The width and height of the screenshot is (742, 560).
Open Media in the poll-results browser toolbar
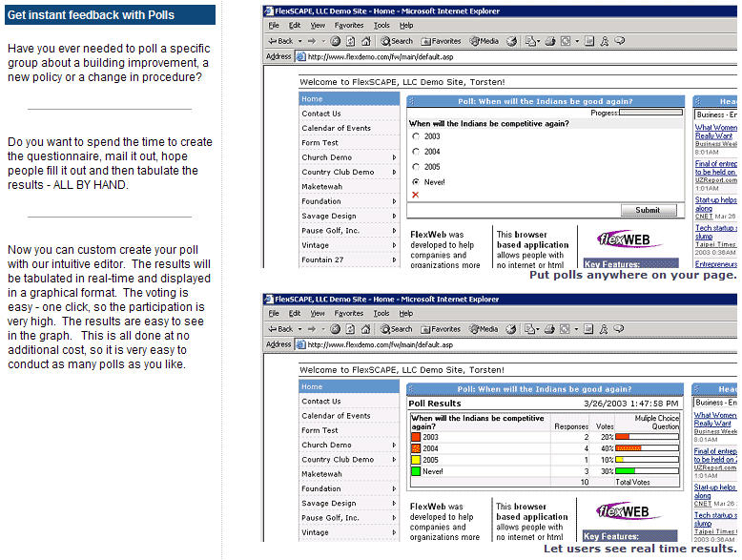(x=484, y=329)
